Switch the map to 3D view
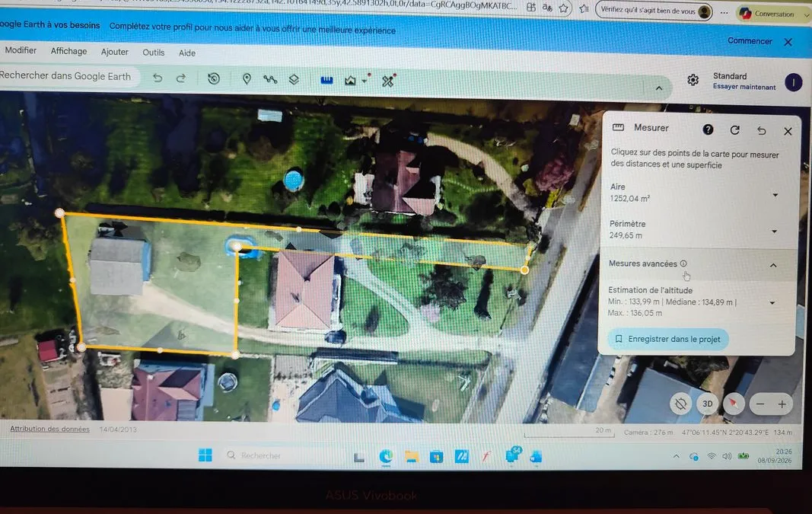The image size is (812, 514). pyautogui.click(x=708, y=404)
